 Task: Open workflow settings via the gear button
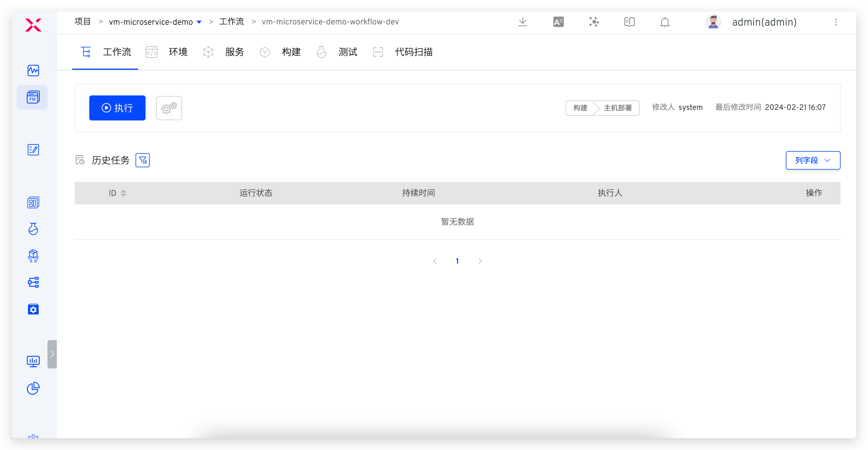tap(169, 108)
